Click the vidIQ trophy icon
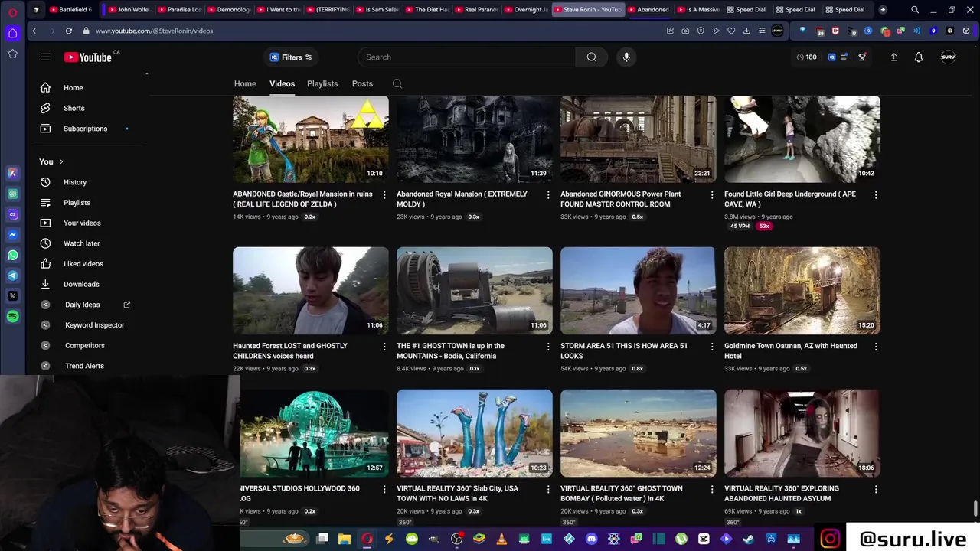The image size is (980, 551). click(x=862, y=57)
